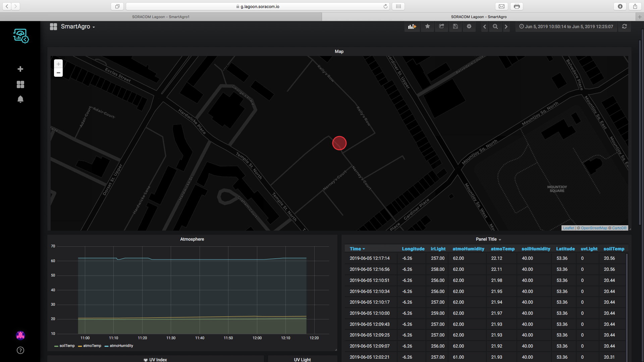Switch to SmartAgro1 browser tab

[x=161, y=17]
